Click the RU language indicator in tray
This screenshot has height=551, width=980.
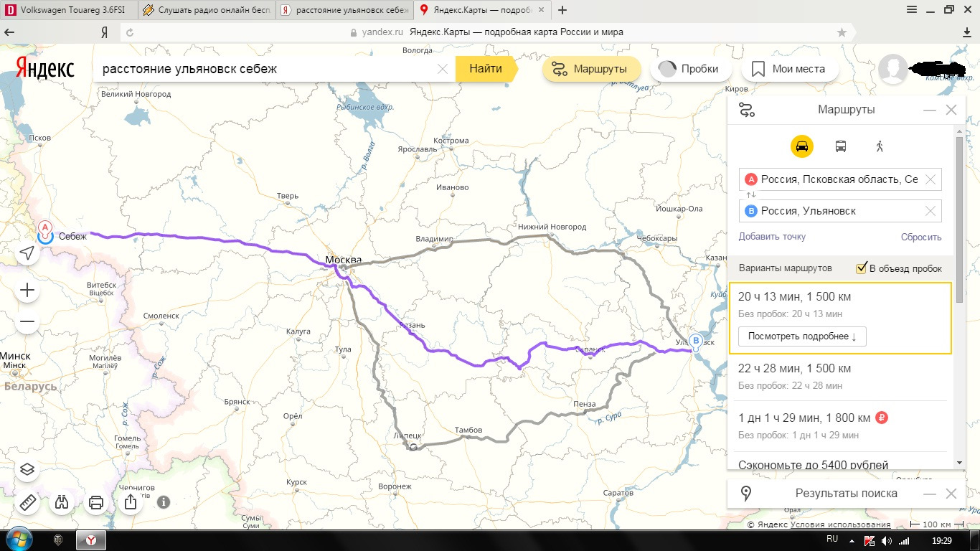[832, 538]
